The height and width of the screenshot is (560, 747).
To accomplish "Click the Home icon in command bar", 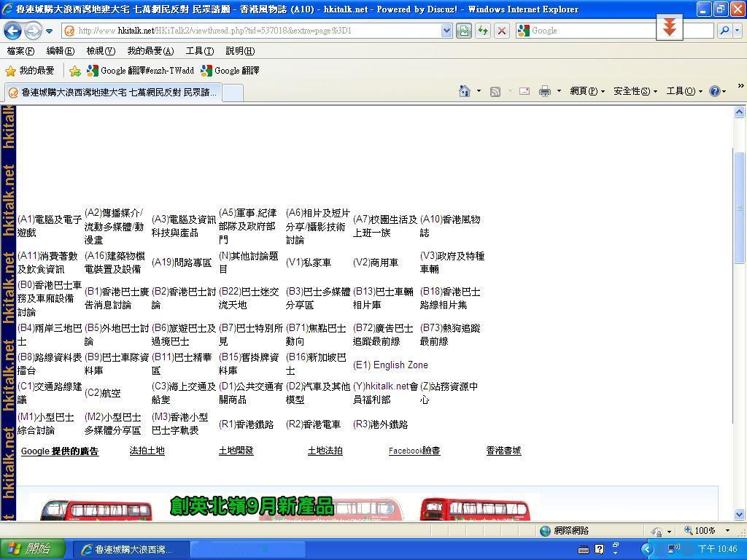I will click(x=464, y=91).
